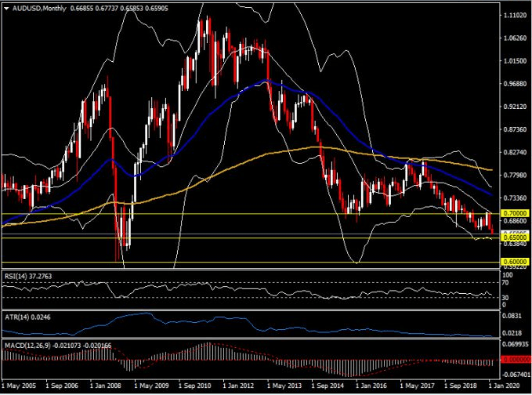Click the 1 May 2017 date label
The image size is (532, 395).
tap(418, 386)
